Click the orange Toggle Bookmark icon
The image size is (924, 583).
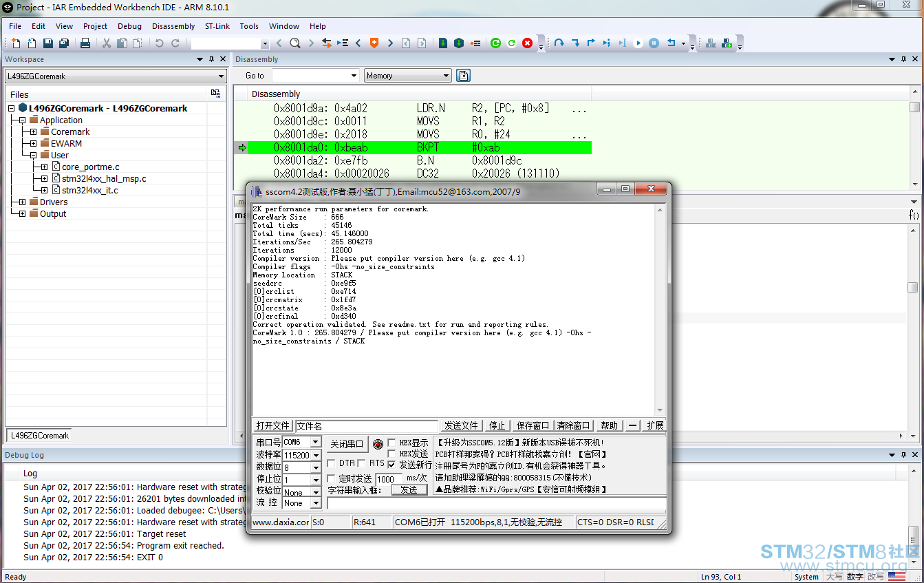click(x=374, y=43)
